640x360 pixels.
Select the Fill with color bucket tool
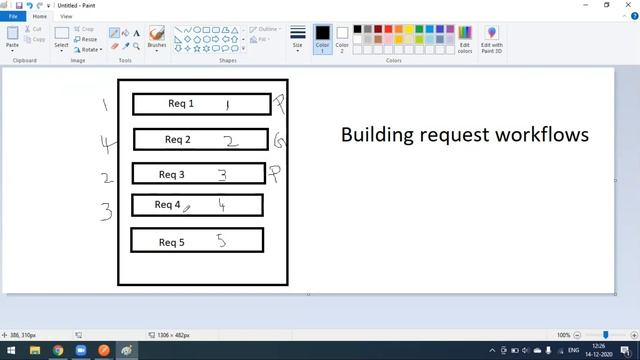point(125,33)
